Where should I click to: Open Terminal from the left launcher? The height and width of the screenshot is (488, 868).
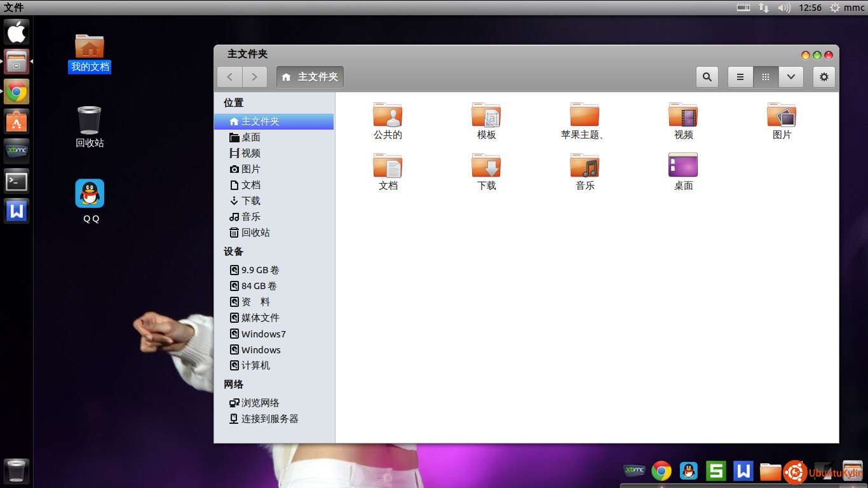pos(17,182)
